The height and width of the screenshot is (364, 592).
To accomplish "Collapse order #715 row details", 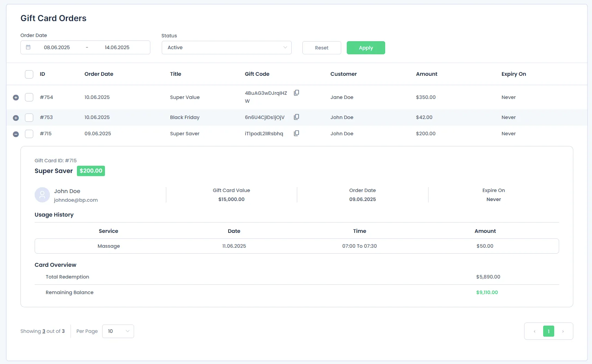I will [16, 134].
